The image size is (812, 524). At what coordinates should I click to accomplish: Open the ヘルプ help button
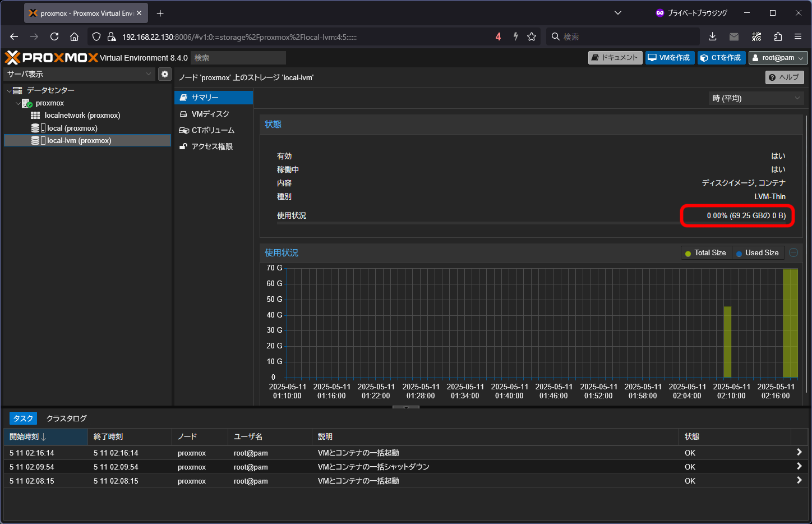click(x=785, y=77)
